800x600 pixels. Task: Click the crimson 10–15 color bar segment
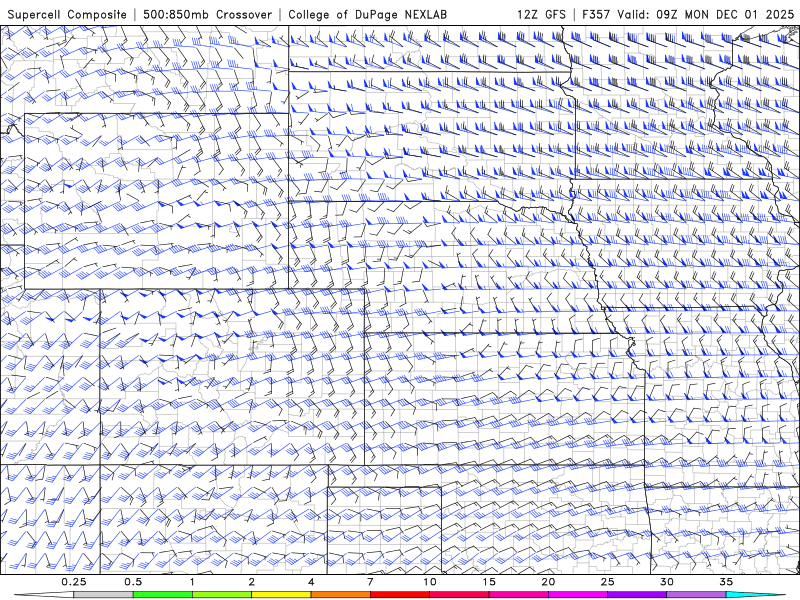click(459, 595)
